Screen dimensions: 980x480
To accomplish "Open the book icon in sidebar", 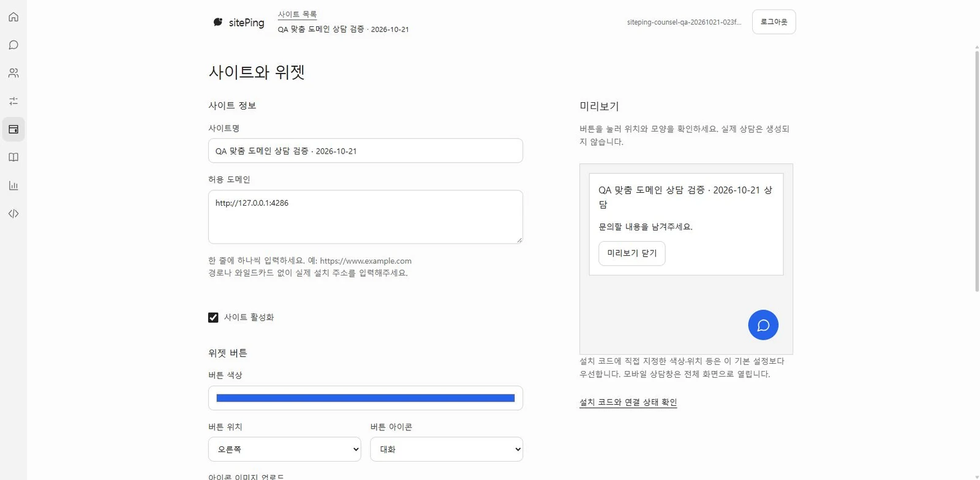I will click(13, 157).
